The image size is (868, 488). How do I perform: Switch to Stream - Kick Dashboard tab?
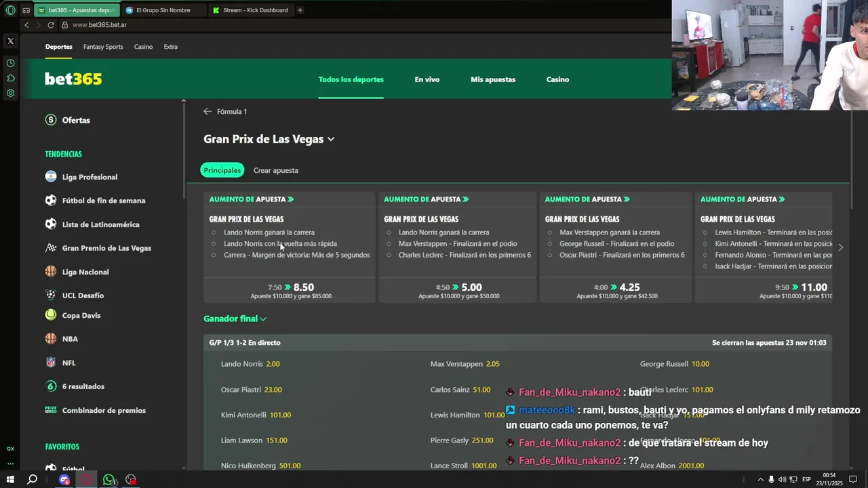pyautogui.click(x=250, y=10)
